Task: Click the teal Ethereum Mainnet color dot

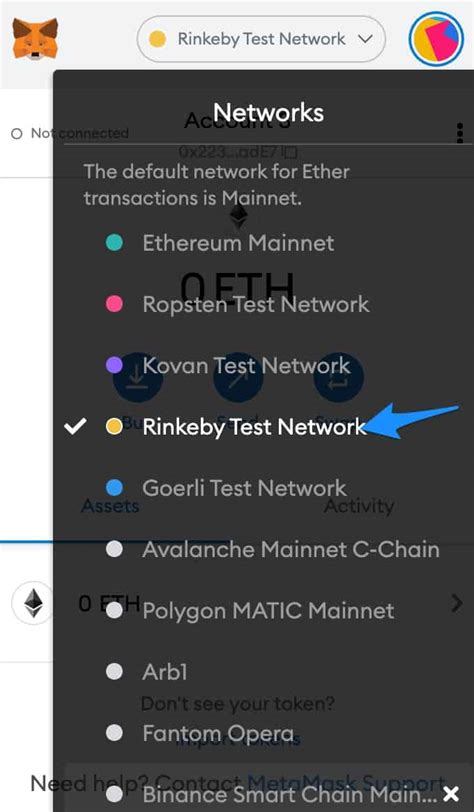Action: pos(114,242)
